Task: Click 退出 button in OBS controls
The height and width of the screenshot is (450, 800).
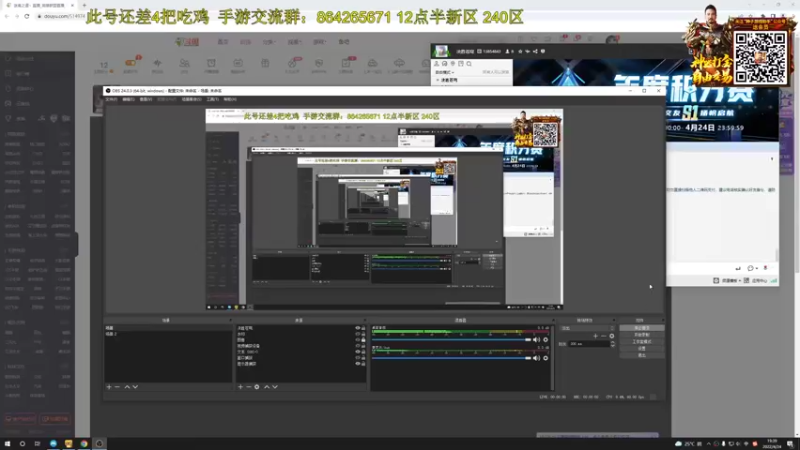Action: [642, 355]
